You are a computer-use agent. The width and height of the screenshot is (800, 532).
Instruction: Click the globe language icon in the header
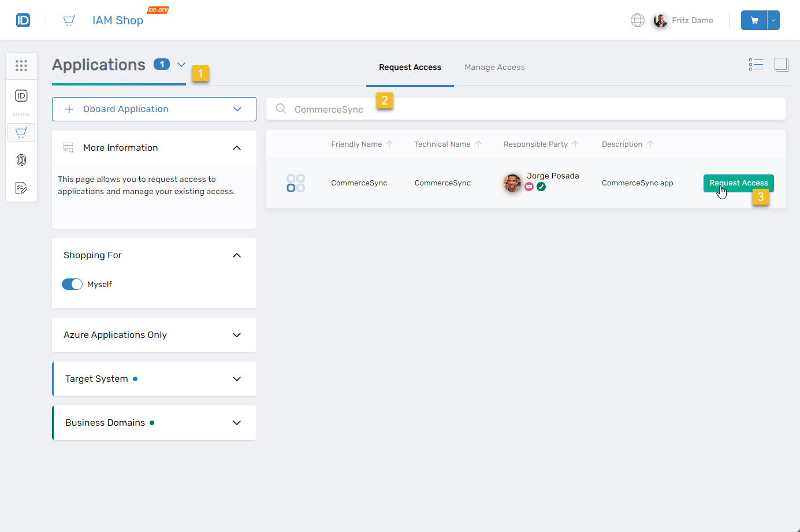tap(637, 20)
